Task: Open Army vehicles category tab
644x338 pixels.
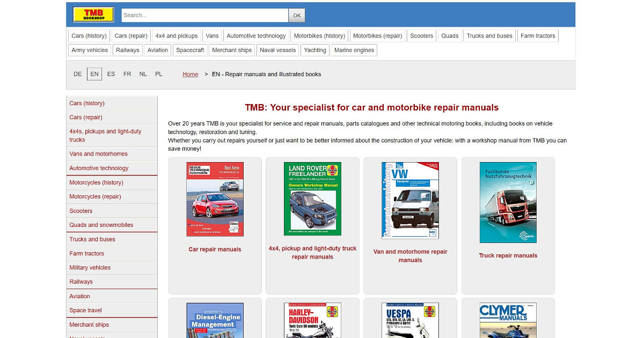Action: pyautogui.click(x=90, y=50)
